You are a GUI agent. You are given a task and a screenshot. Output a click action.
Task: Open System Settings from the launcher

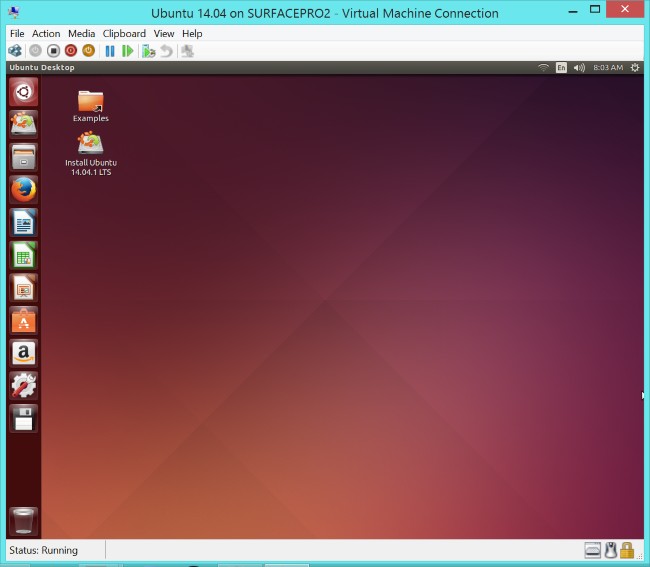coord(24,386)
